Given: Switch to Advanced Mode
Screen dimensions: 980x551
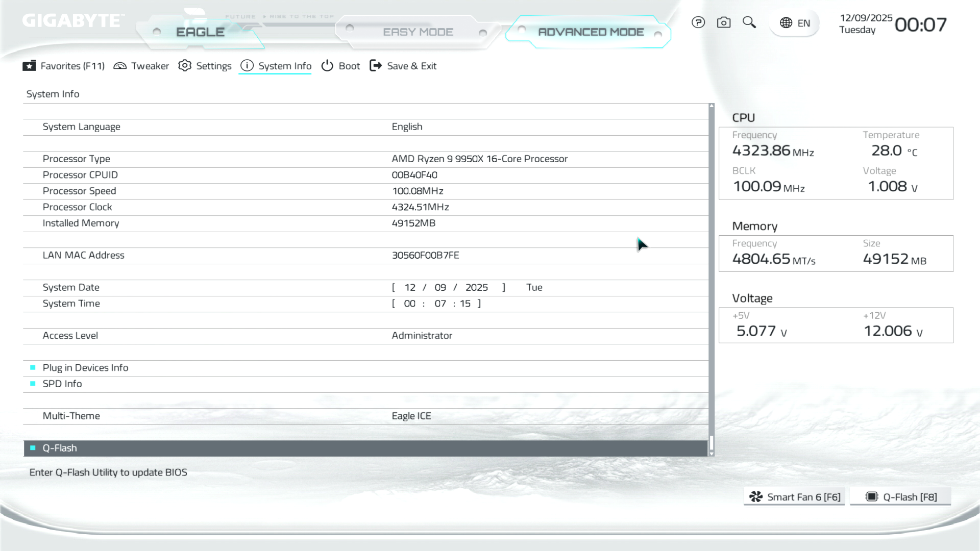Looking at the screenshot, I should coord(591,32).
